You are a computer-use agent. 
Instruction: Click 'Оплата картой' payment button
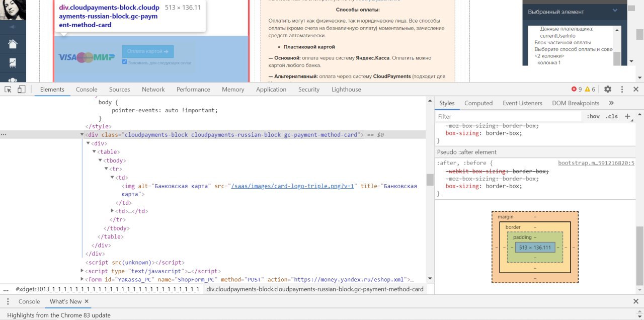click(148, 51)
